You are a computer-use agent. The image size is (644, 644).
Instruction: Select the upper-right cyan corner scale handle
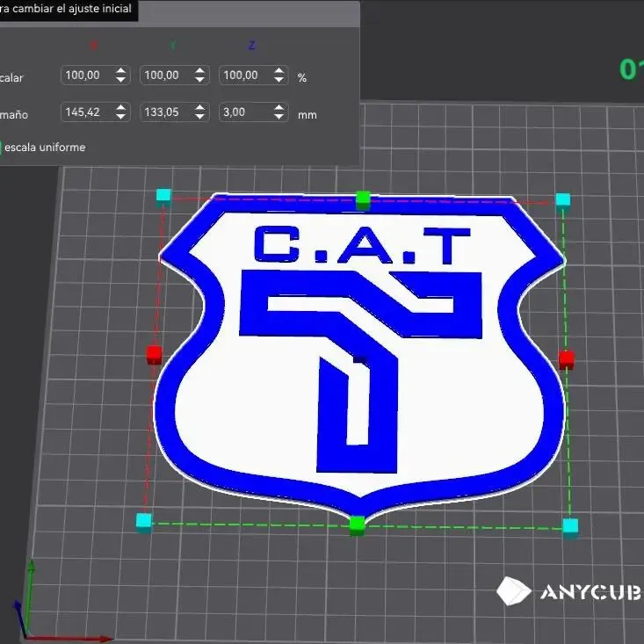562,201
